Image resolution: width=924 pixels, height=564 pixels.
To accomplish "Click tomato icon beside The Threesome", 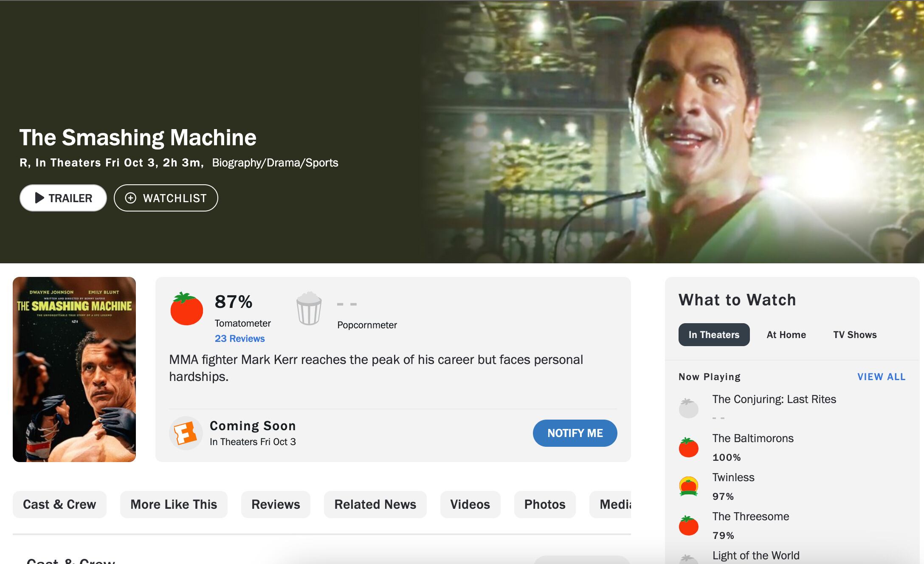I will 688,525.
